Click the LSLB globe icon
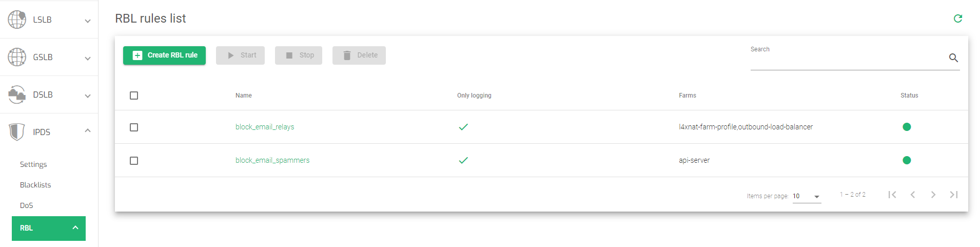Screen dimensions: 980x247 coord(17,20)
